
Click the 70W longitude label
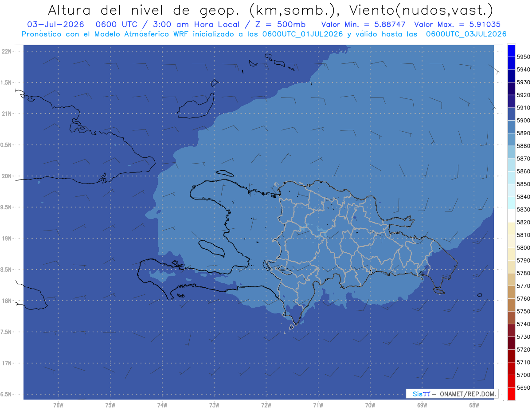370,405
